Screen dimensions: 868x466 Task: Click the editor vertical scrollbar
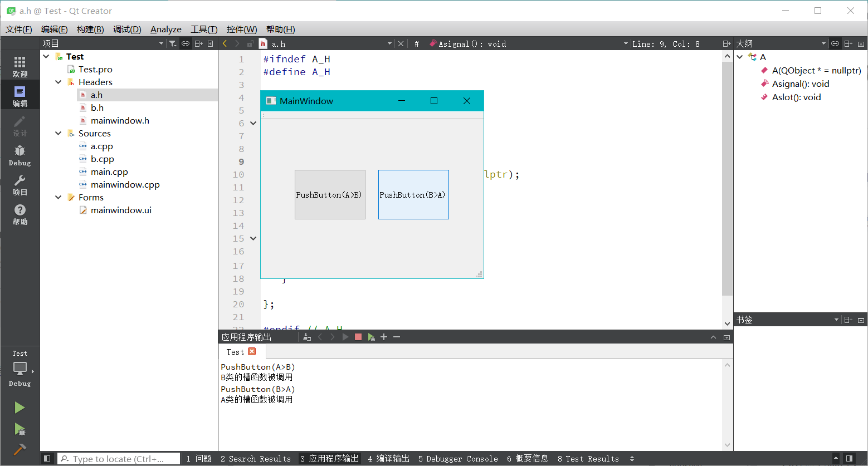(x=727, y=178)
